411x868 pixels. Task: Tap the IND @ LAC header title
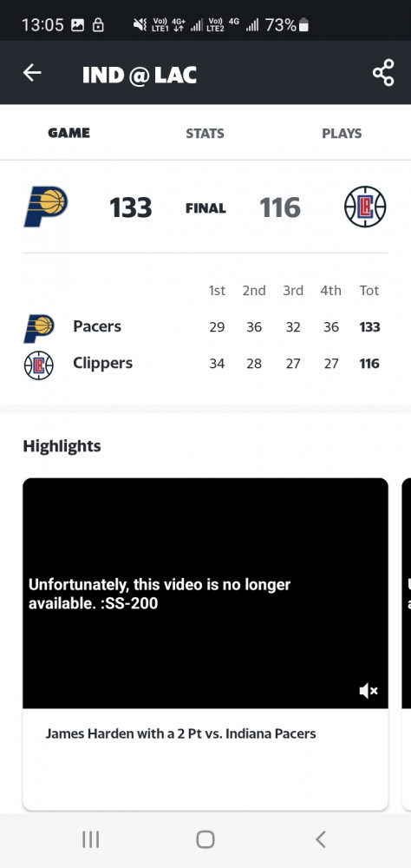click(x=140, y=75)
